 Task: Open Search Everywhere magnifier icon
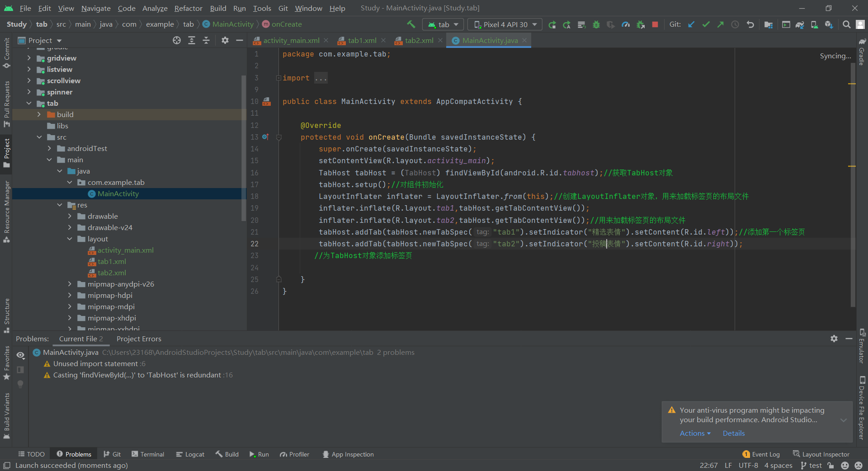coord(846,24)
